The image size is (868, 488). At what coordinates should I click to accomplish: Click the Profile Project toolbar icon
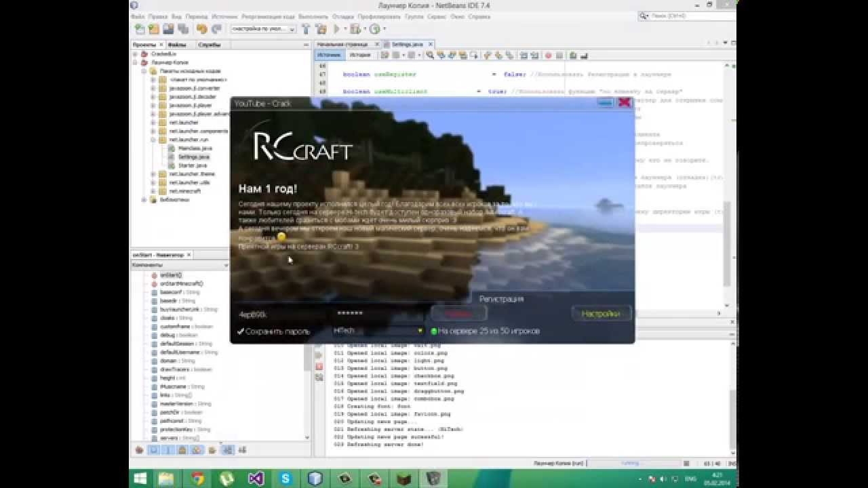pyautogui.click(x=374, y=29)
